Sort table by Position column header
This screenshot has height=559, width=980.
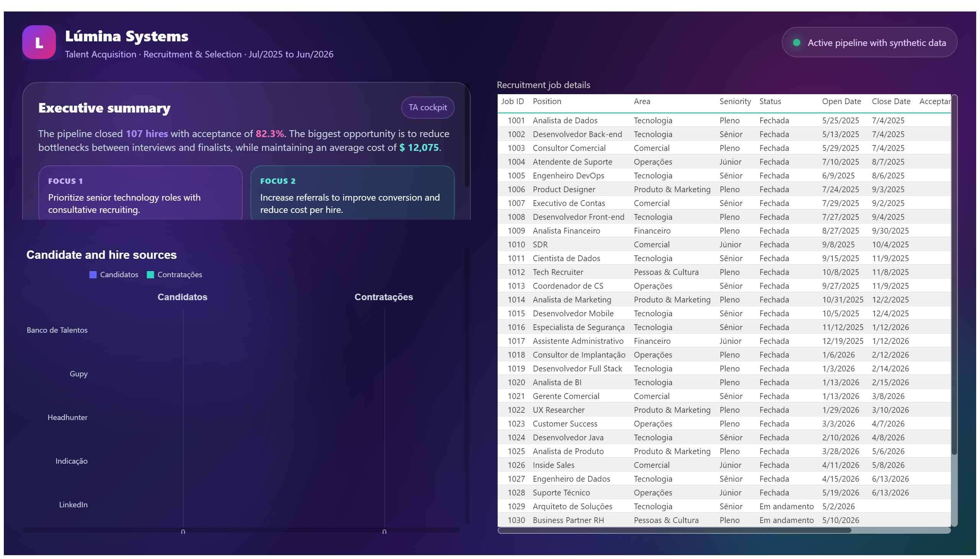[x=547, y=101]
